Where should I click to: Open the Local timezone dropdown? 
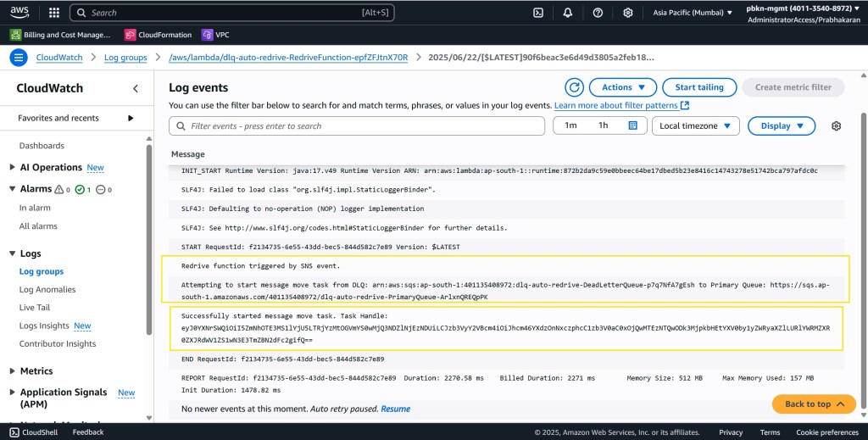pos(695,125)
